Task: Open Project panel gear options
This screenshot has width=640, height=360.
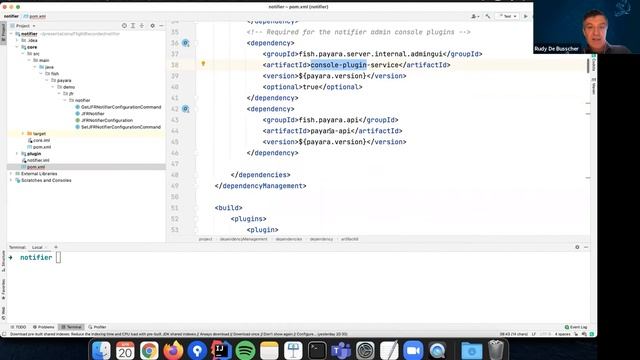Action: 153,26
